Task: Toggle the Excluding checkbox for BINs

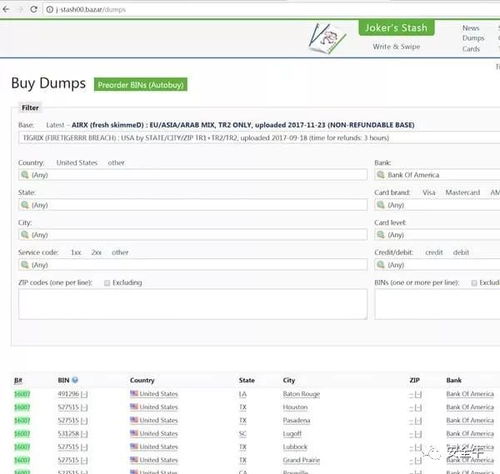Action: point(474,283)
